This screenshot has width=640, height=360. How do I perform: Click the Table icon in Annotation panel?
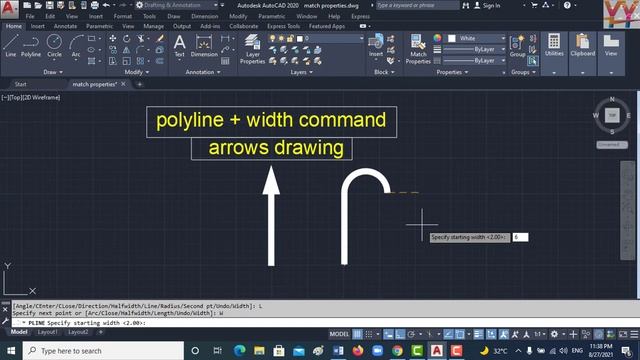(225, 61)
